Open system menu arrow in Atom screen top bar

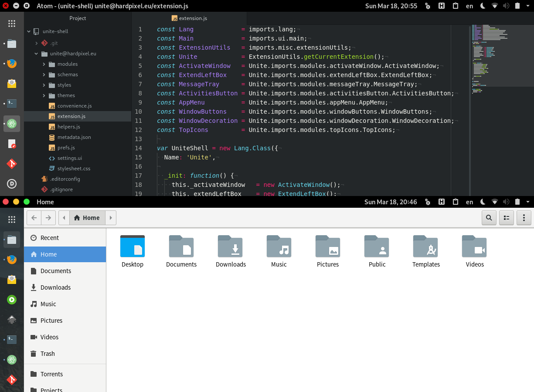click(x=527, y=6)
